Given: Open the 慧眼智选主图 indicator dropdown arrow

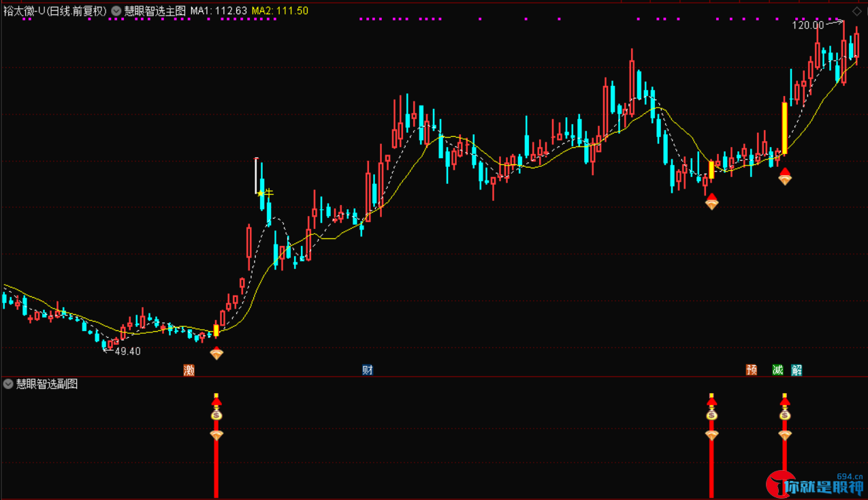Looking at the screenshot, I should [116, 11].
